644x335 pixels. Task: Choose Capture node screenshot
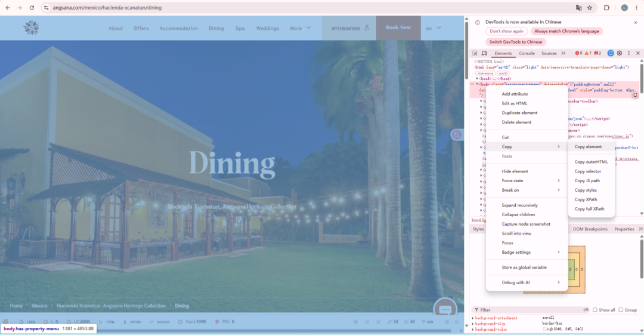[527, 224]
